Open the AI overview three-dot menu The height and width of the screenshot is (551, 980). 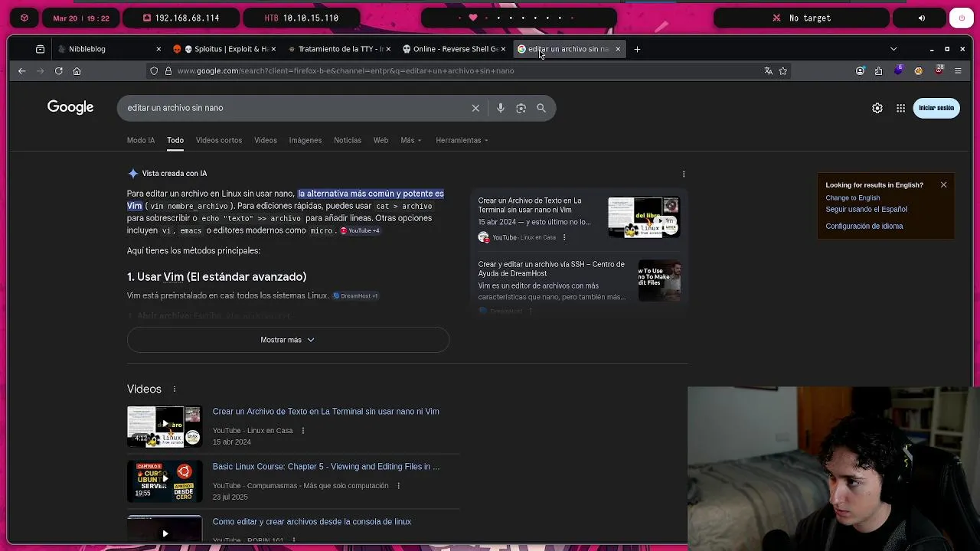(684, 174)
